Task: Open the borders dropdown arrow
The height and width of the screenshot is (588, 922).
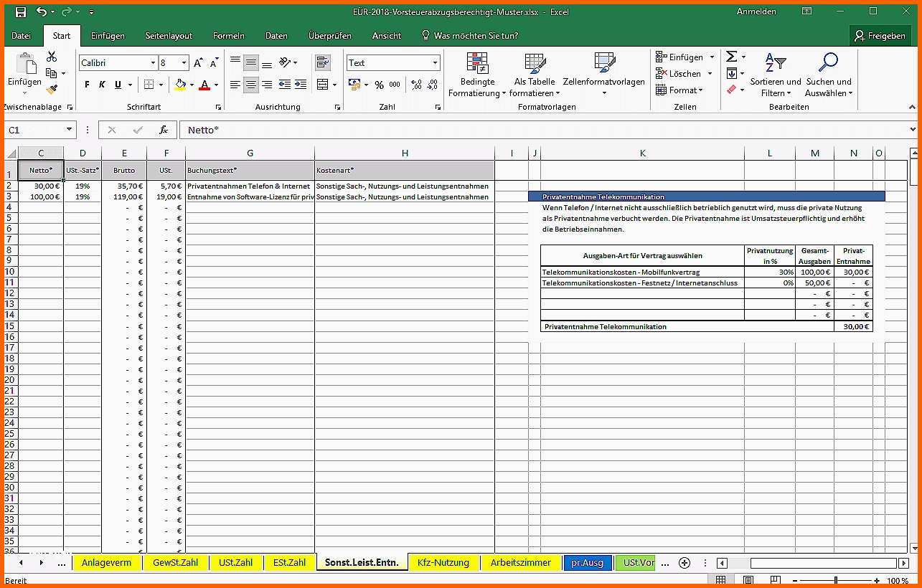Action: point(161,85)
